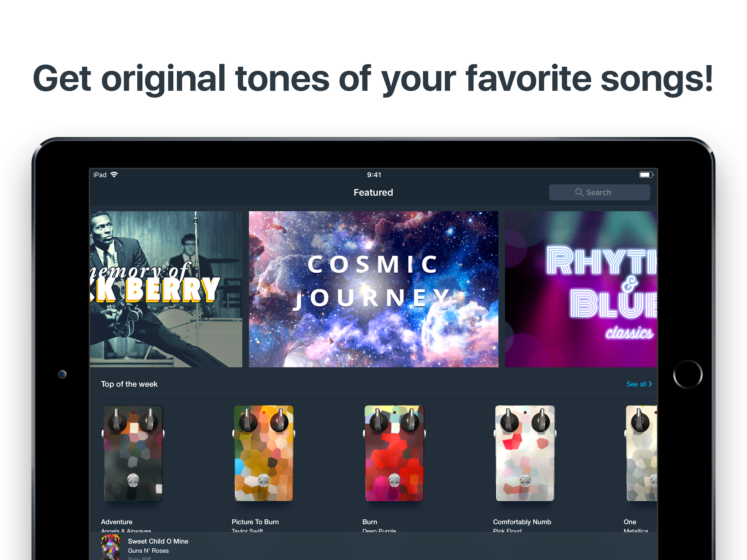Screen dimensions: 747x560
Task: Click the See all chevron arrow
Action: point(650,384)
